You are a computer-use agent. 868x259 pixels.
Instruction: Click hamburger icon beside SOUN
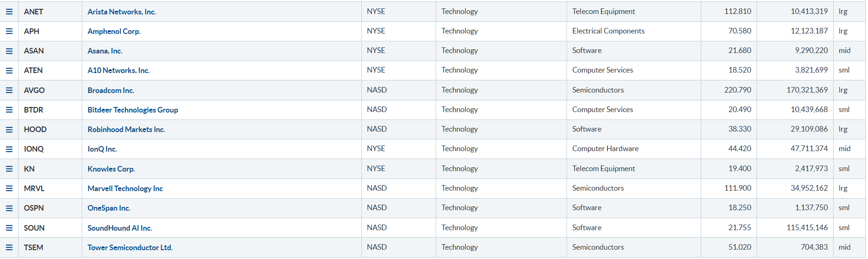click(9, 228)
